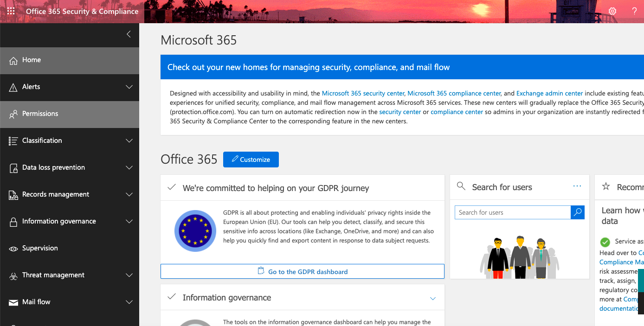Expand the Data loss prevention chevron

click(129, 168)
